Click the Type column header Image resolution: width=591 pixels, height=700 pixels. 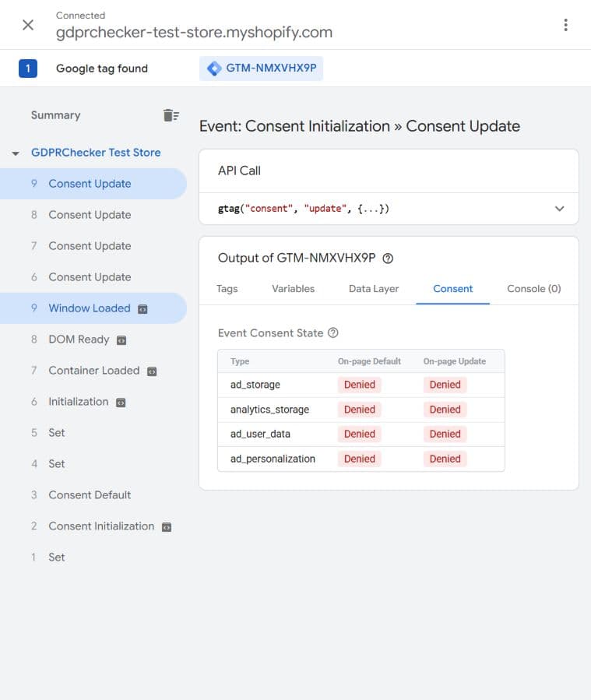(240, 361)
